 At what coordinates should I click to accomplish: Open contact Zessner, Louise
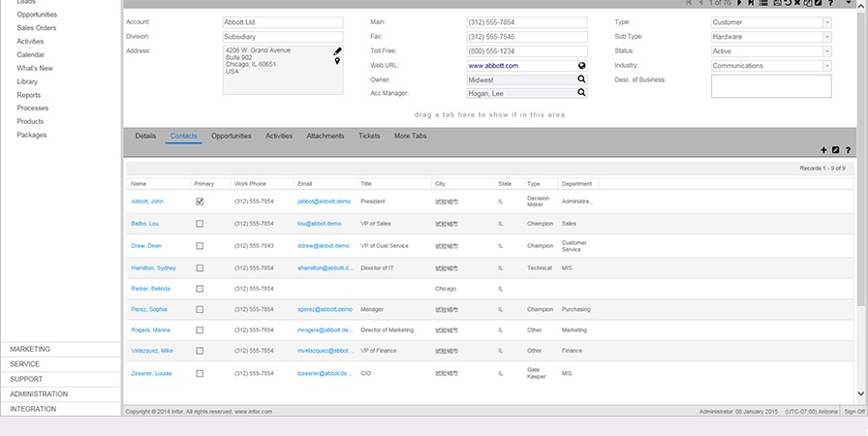151,373
